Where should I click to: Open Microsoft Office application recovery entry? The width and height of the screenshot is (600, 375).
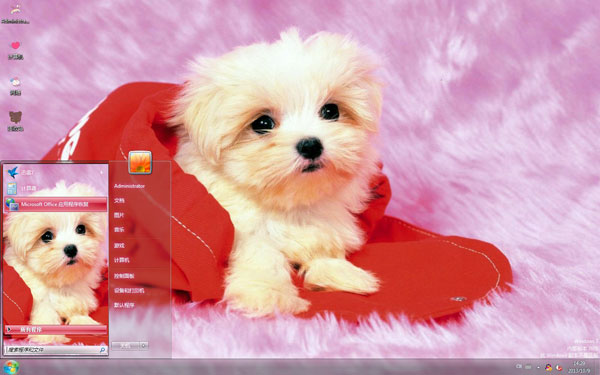point(55,204)
